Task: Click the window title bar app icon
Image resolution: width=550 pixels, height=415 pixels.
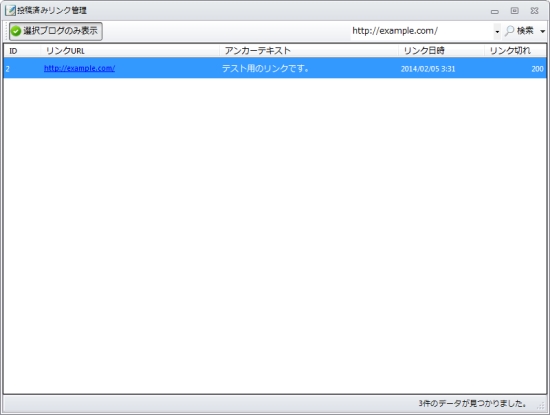Action: (x=10, y=11)
